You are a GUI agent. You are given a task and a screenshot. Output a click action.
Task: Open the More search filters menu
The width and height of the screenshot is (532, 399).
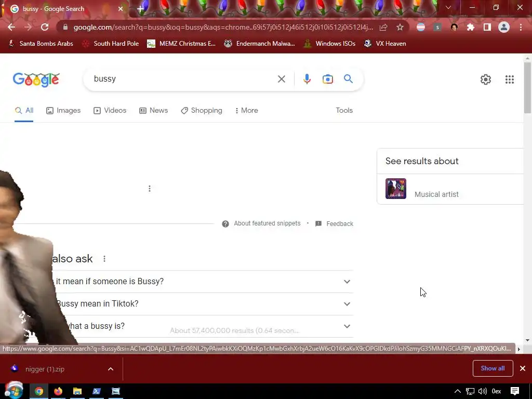pyautogui.click(x=246, y=111)
